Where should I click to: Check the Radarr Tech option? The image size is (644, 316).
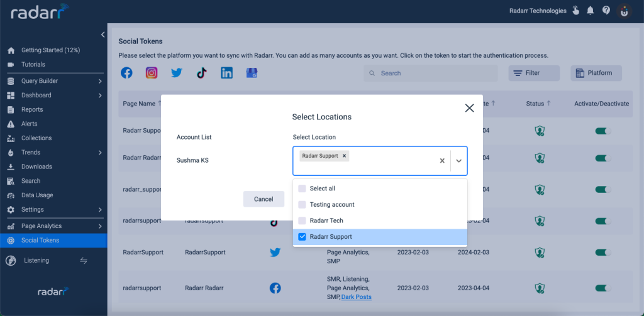[x=302, y=221]
